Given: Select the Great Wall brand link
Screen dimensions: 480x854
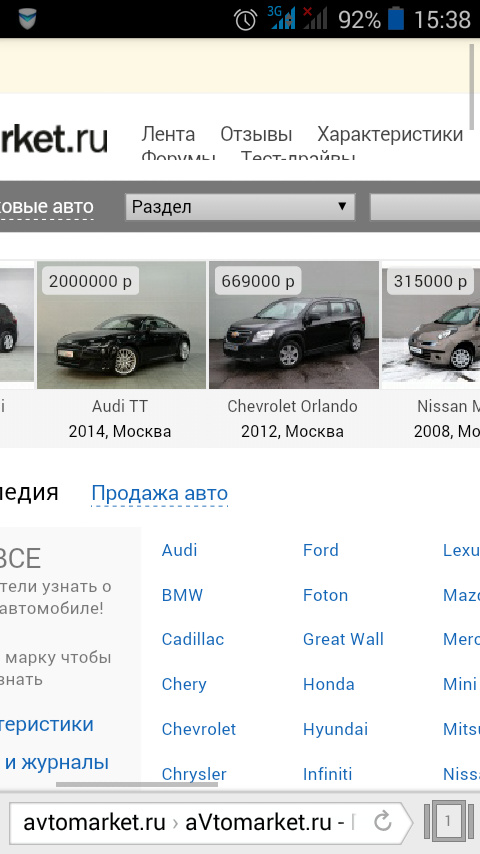Looking at the screenshot, I should tap(343, 639).
